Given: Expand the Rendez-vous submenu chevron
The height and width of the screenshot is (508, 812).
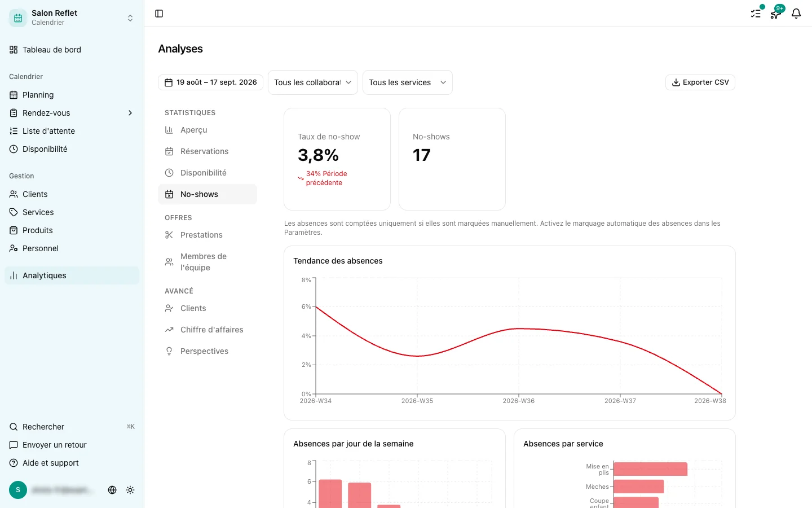Looking at the screenshot, I should click(x=130, y=113).
